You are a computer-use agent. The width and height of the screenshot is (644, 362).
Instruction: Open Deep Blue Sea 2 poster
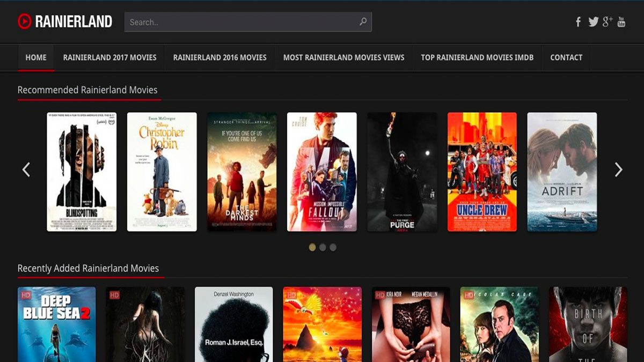(x=57, y=324)
